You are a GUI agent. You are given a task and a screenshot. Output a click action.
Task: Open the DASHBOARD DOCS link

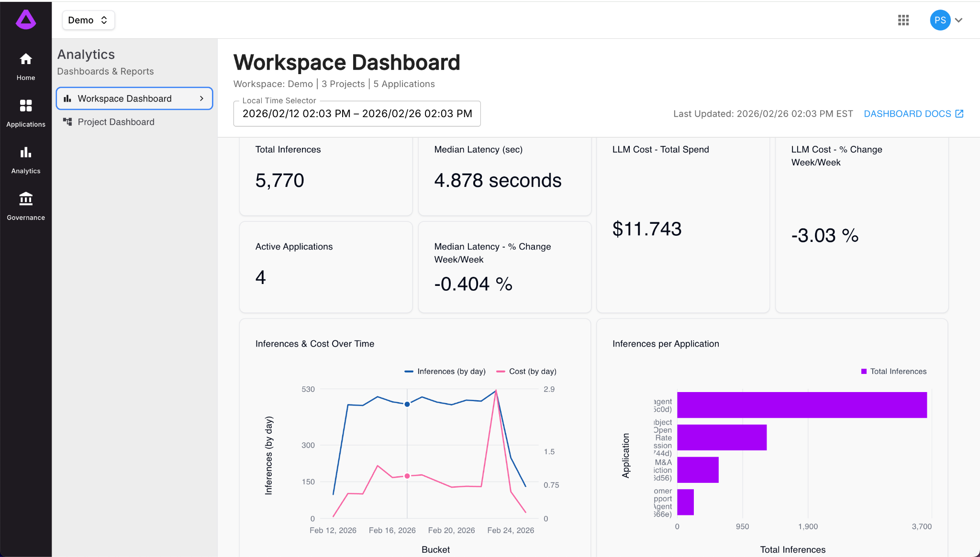pyautogui.click(x=907, y=114)
